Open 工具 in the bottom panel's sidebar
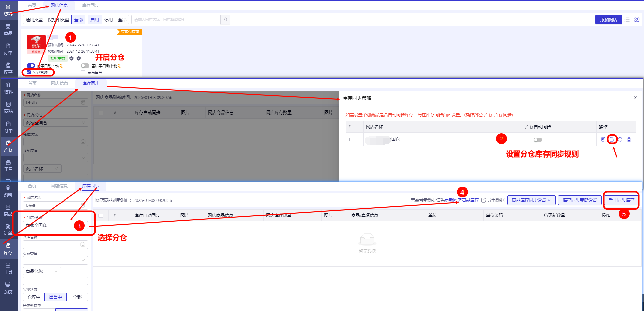The image size is (644, 311). click(8, 268)
